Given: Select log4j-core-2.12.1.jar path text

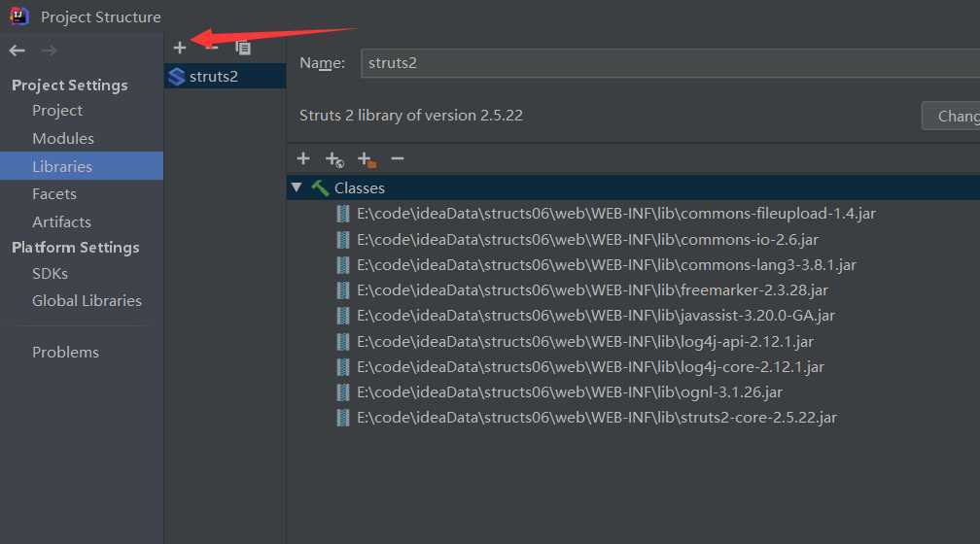Looking at the screenshot, I should point(591,366).
